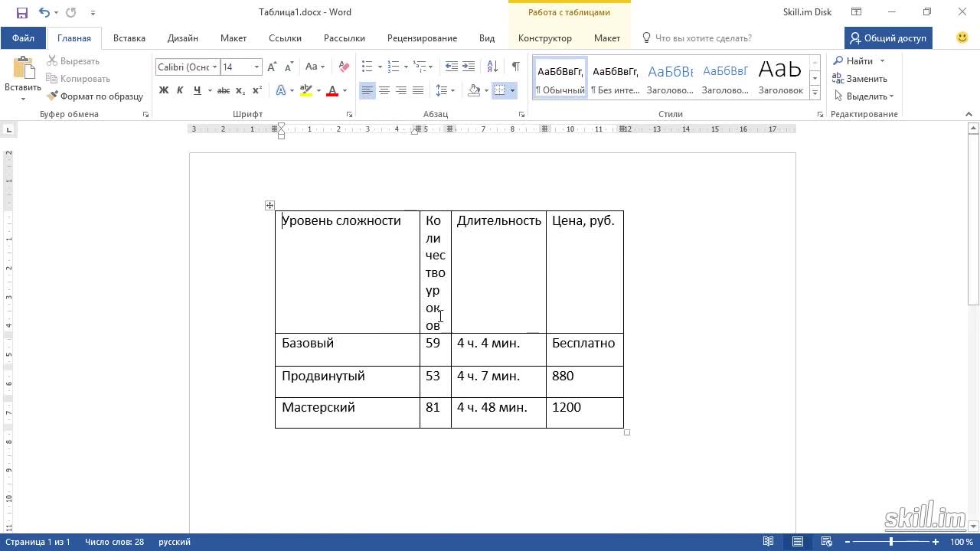
Task: Expand the borders dropdown arrow
Action: tap(512, 90)
